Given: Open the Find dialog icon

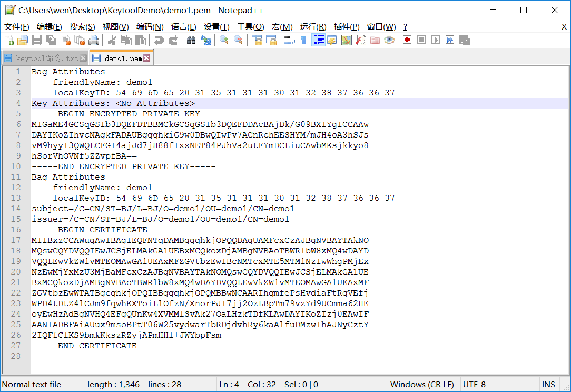Looking at the screenshot, I should click(191, 40).
